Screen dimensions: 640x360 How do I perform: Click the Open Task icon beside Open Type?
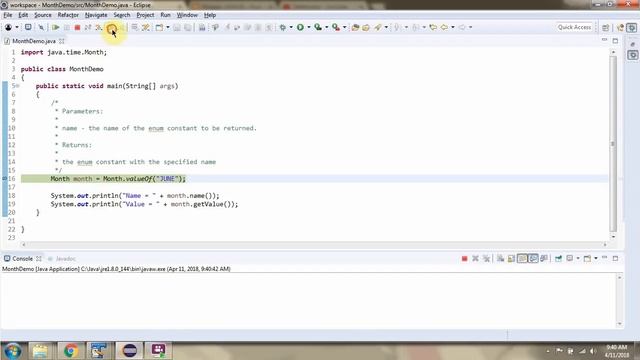366,27
